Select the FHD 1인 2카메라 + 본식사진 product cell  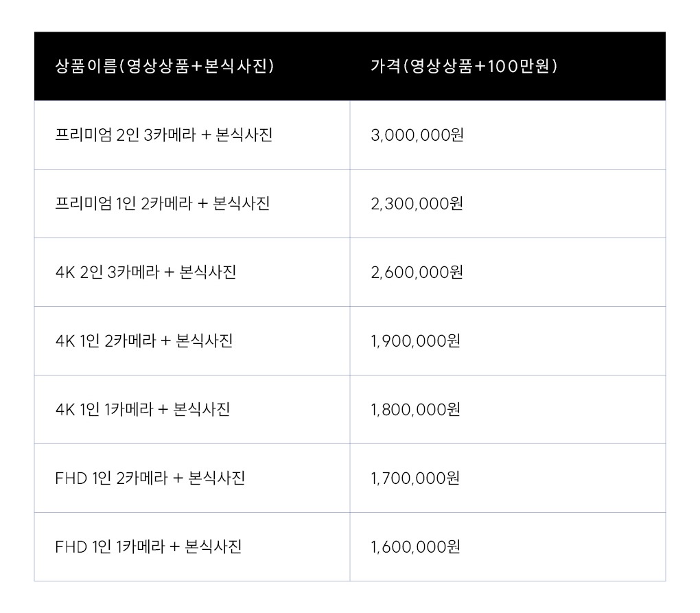coord(192,478)
